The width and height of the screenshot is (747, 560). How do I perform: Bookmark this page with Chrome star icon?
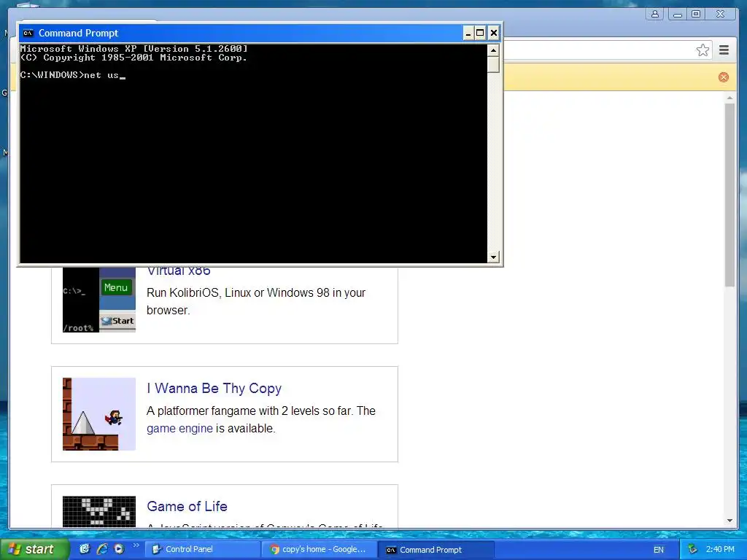(x=703, y=50)
